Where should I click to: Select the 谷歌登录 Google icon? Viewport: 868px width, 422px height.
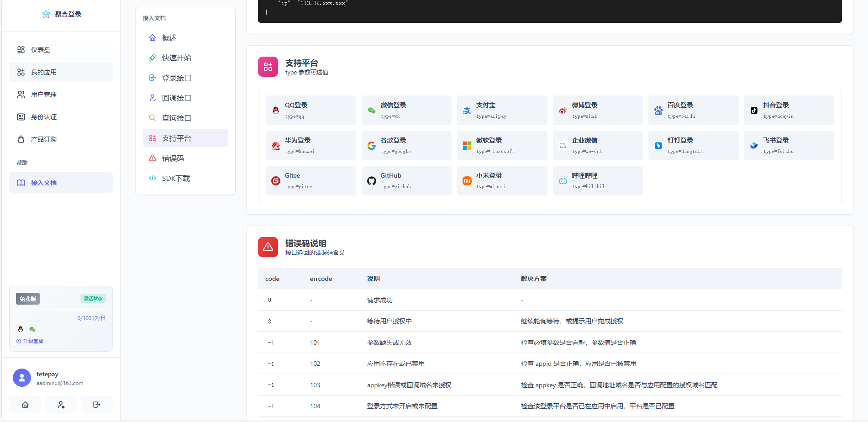click(371, 145)
